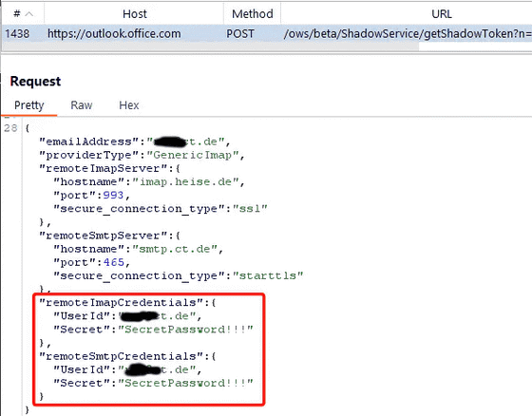Image resolution: width=532 pixels, height=416 pixels.
Task: Click the "emailAddress" key
Action: pos(89,142)
